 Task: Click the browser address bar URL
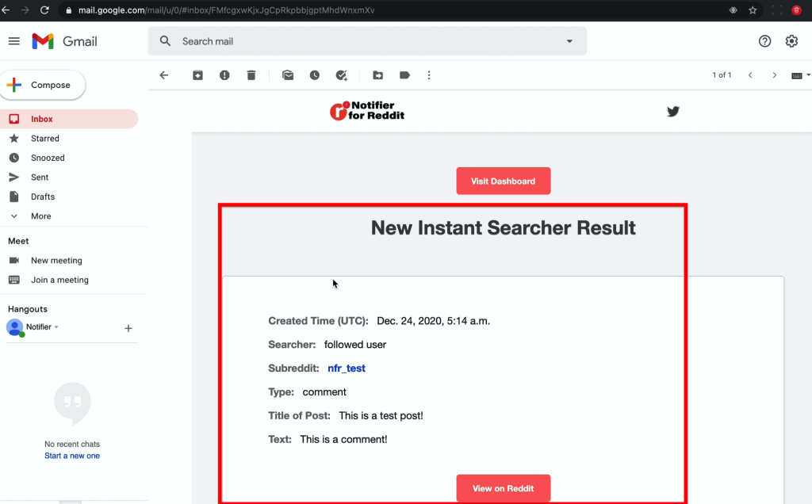point(226,10)
